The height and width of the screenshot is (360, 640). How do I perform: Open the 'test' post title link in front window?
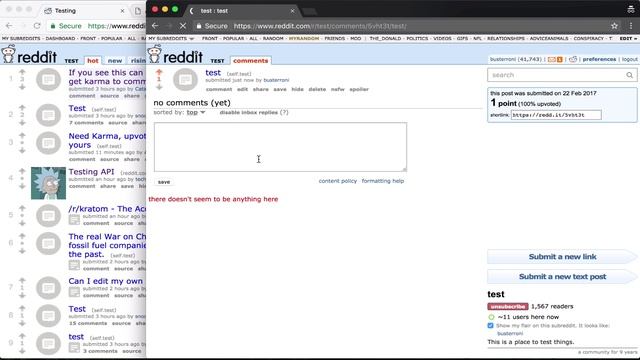click(213, 73)
